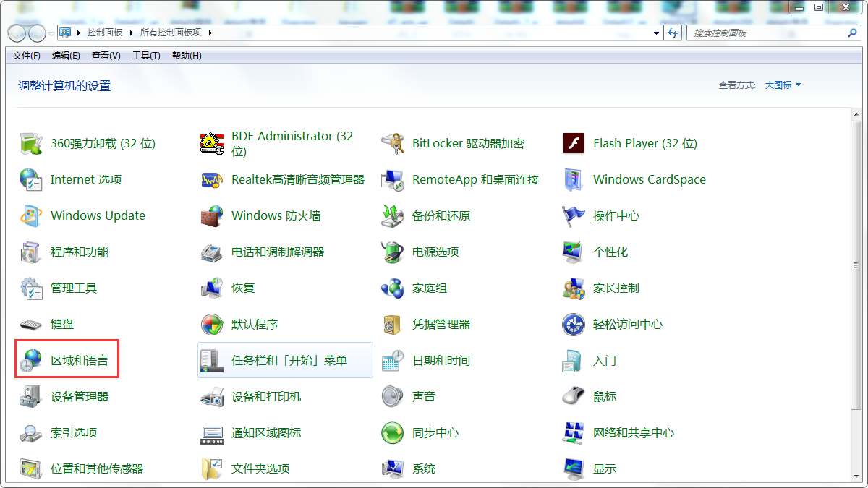Click the 通知区域图标 link
Screen dimensions: 868x488
pos(266,432)
